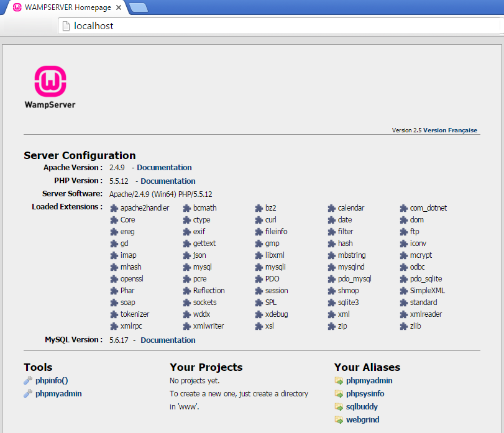504x433 pixels.
Task: Click the folder icon beside alias phpmyadmin
Action: coord(339,381)
